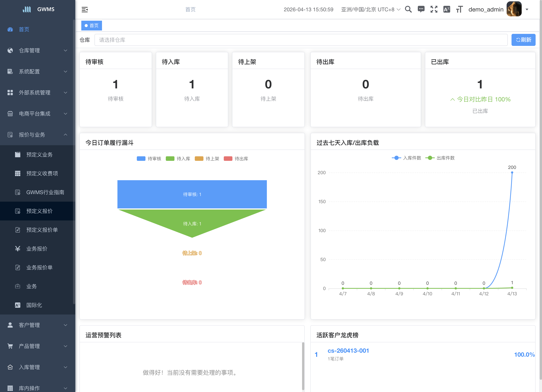Open 首页 in the sidebar menu
This screenshot has width=542, height=392.
[37, 29]
